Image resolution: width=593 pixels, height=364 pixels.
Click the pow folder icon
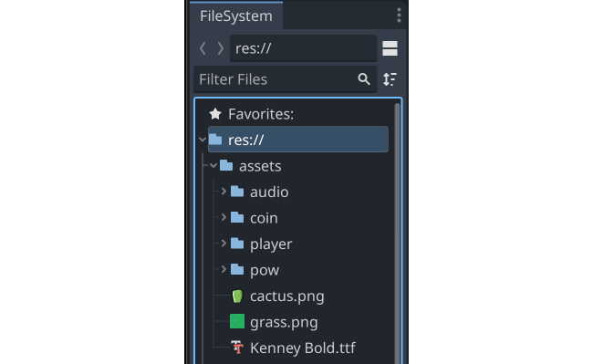237,269
